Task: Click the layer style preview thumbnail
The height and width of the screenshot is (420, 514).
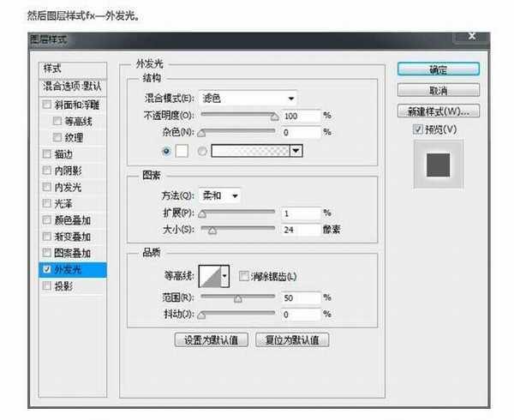Action: [x=438, y=165]
